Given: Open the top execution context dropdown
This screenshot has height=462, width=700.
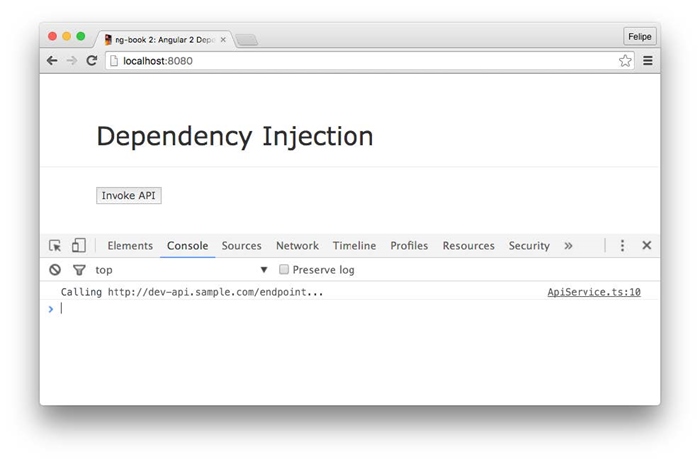Looking at the screenshot, I should [182, 270].
